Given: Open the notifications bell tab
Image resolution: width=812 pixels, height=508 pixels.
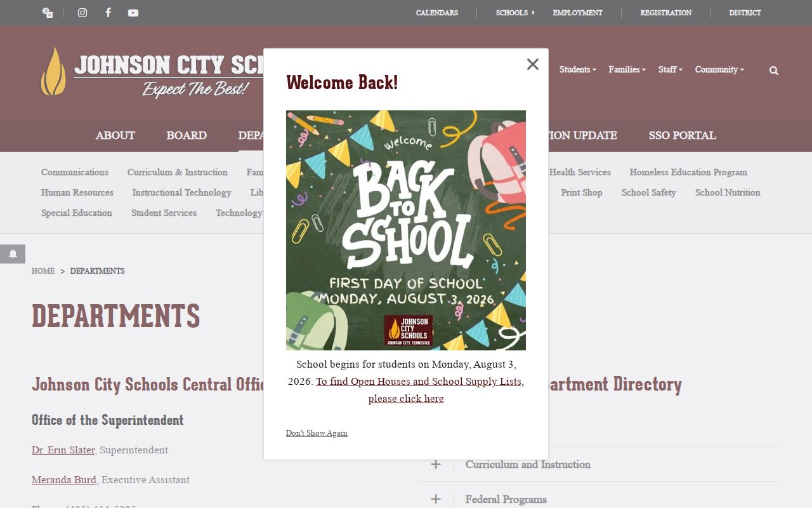Looking at the screenshot, I should 13,254.
